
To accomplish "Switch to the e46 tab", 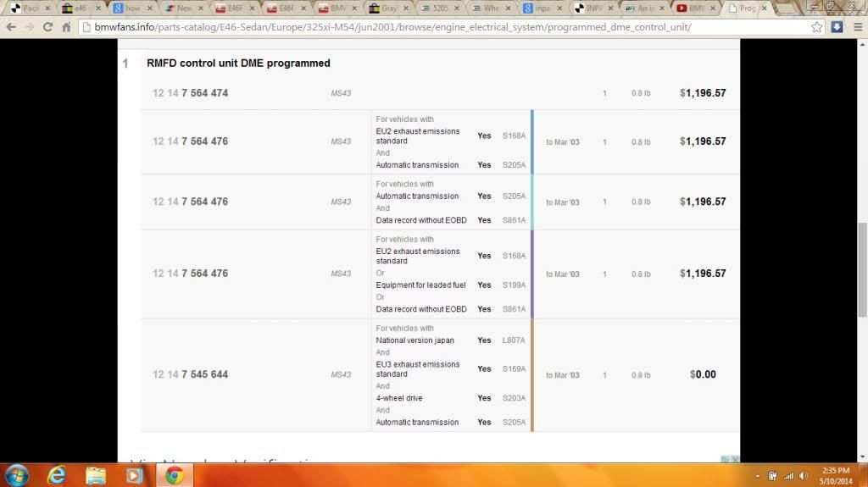I will [81, 8].
